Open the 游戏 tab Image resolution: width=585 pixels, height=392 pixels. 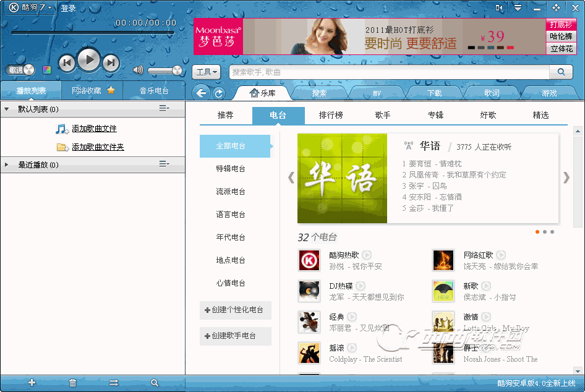click(549, 93)
